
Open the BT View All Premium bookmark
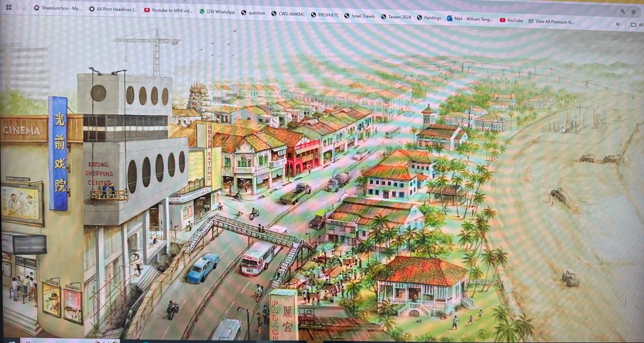[x=551, y=21]
